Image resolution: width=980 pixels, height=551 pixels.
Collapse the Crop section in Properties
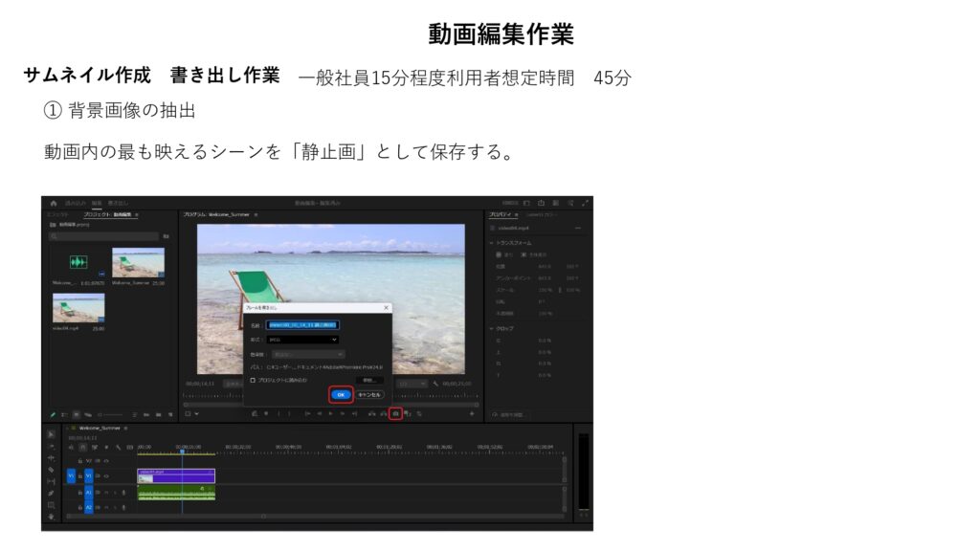491,328
